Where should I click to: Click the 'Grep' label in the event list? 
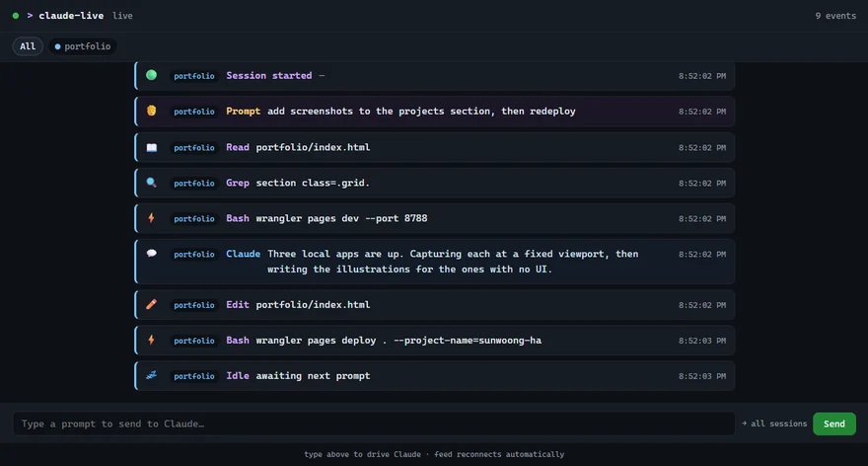pyautogui.click(x=238, y=183)
